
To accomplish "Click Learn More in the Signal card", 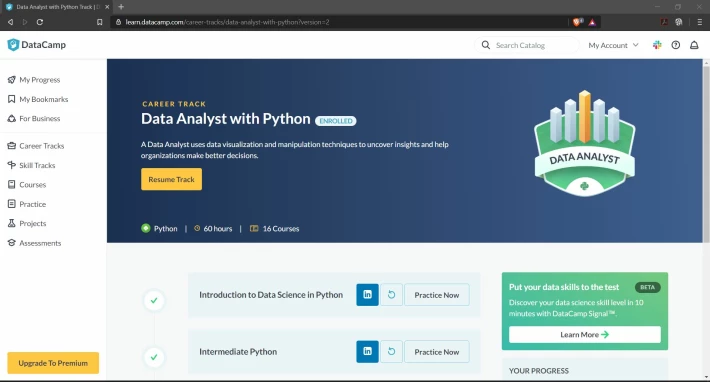I will tap(585, 334).
